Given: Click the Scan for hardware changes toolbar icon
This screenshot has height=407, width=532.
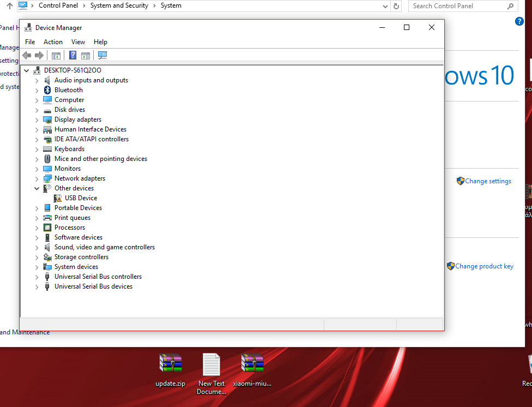Looking at the screenshot, I should click(102, 55).
